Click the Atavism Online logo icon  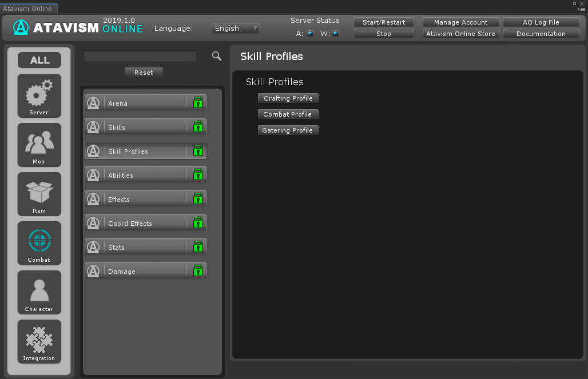click(x=21, y=27)
